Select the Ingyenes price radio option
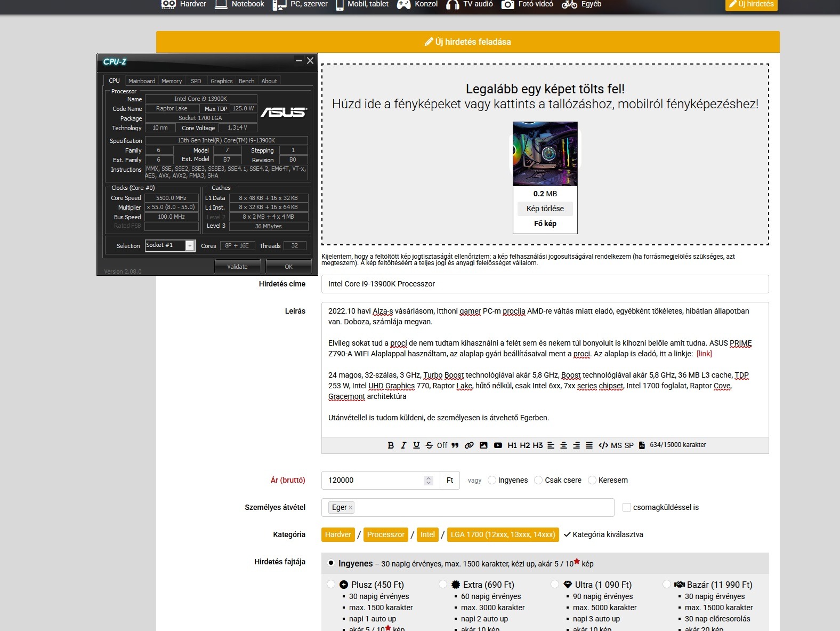This screenshot has width=840, height=631. pos(492,480)
